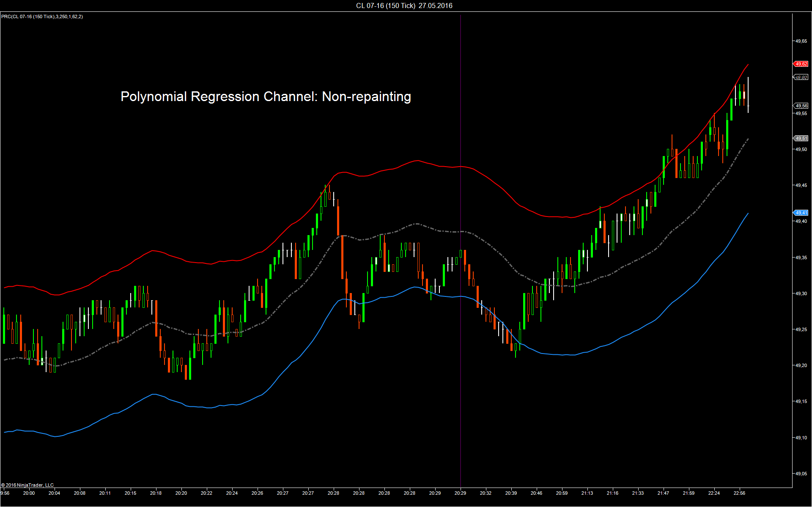The image size is (812, 507).
Task: Click the 20:39 time axis label
Action: (511, 493)
